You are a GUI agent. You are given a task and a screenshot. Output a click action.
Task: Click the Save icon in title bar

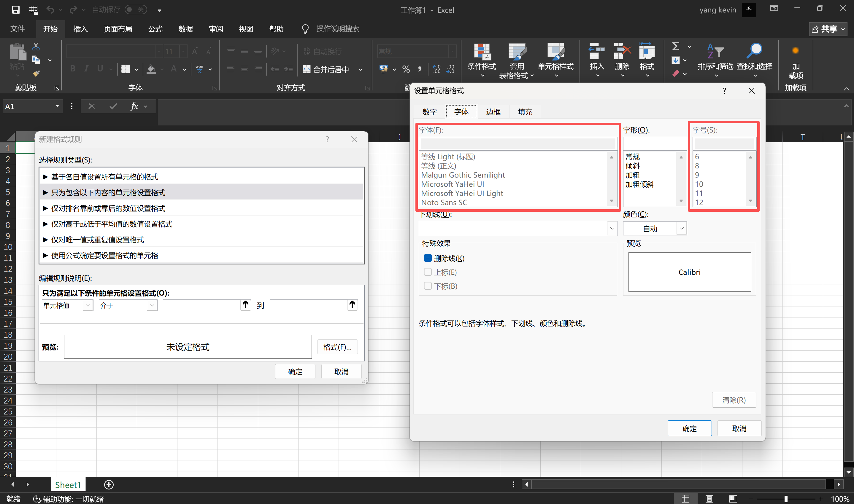16,10
